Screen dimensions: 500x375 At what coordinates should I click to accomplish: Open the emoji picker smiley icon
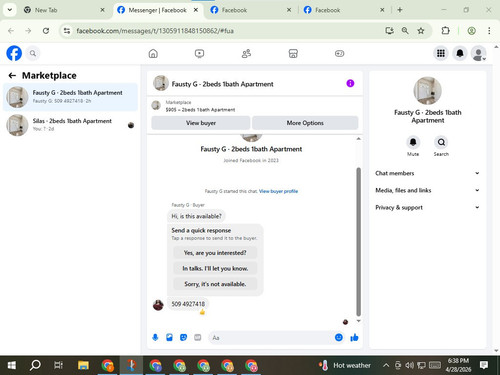coord(339,337)
